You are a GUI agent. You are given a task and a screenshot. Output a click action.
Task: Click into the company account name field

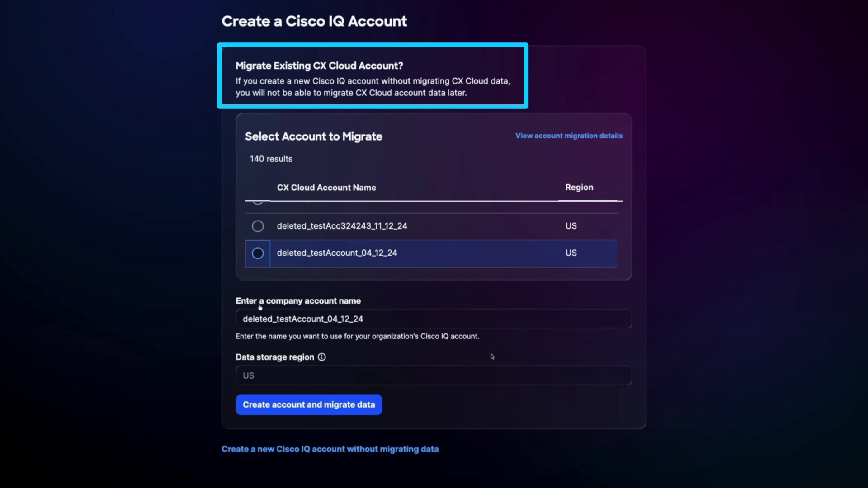point(434,319)
